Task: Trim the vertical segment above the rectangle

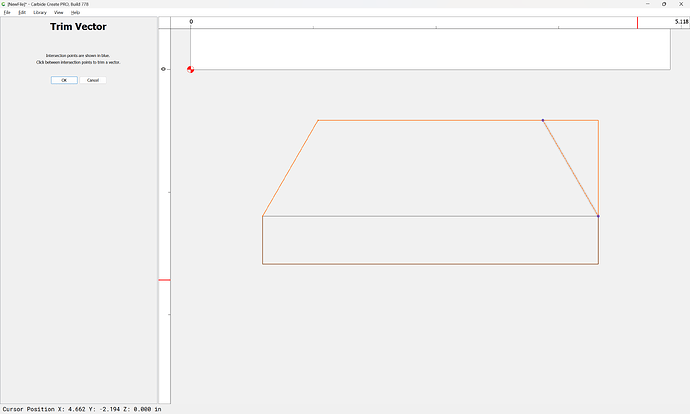Action: click(x=598, y=168)
